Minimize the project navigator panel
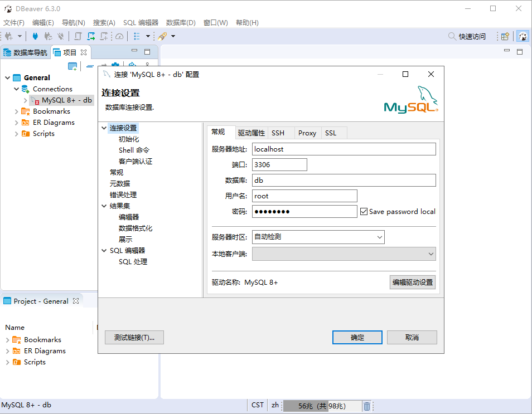532x414 pixels. [134, 51]
